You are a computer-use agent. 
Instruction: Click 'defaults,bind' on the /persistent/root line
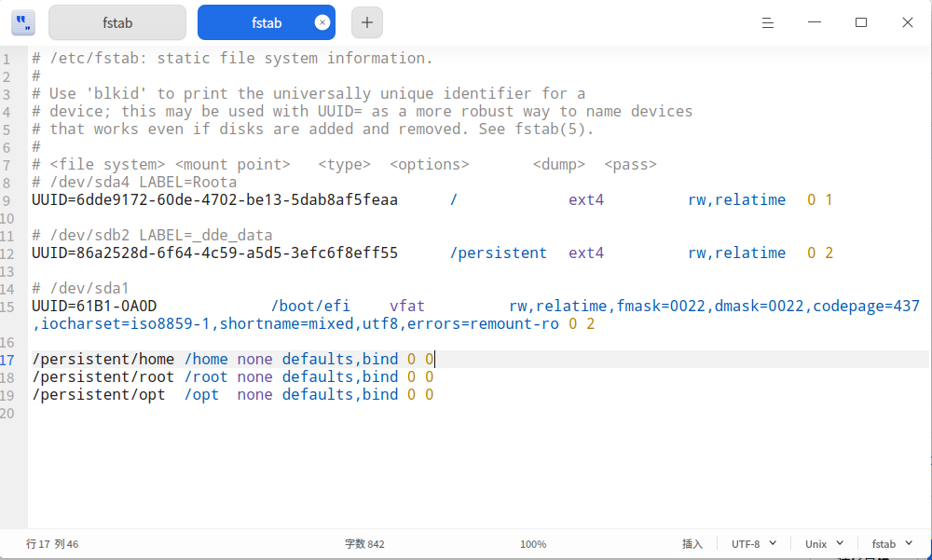340,376
